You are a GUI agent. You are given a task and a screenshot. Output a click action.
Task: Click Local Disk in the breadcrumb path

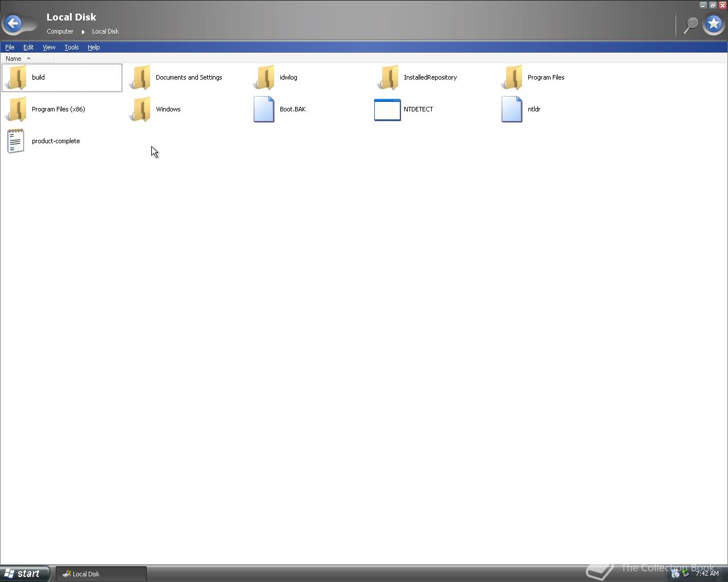click(x=105, y=31)
